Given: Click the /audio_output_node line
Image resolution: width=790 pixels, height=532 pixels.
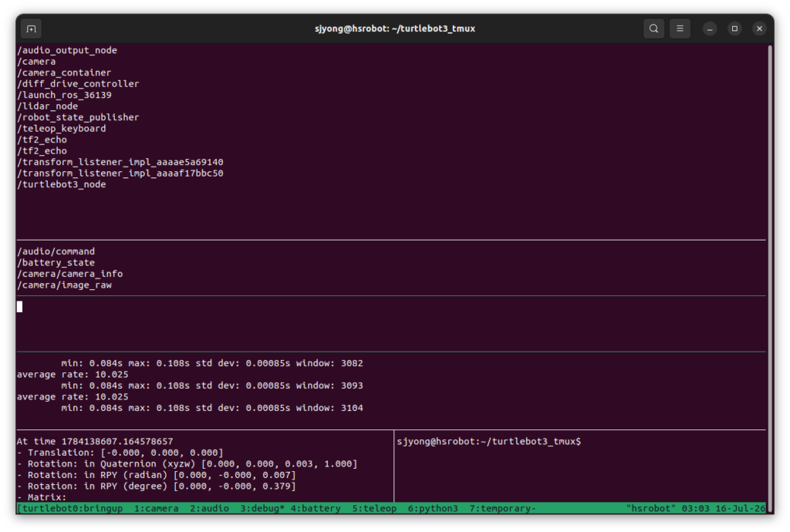Looking at the screenshot, I should [x=67, y=50].
